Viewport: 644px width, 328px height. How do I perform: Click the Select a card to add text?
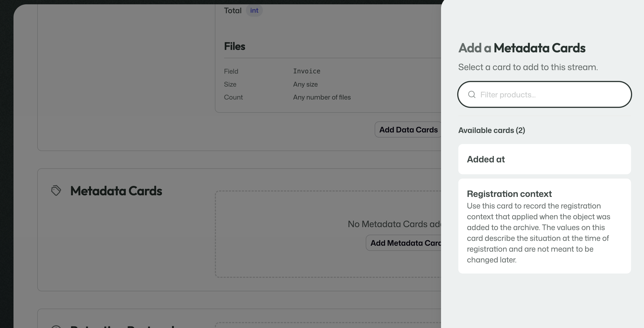point(528,67)
